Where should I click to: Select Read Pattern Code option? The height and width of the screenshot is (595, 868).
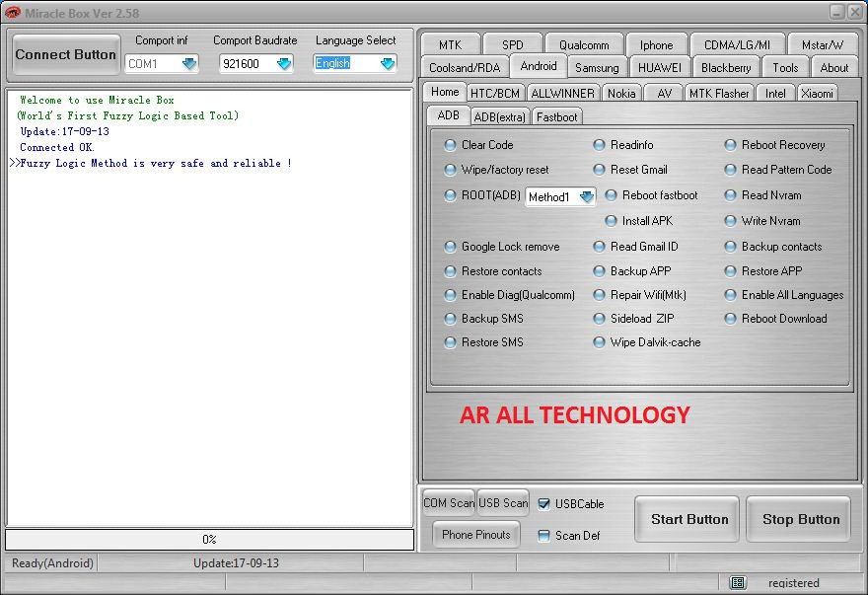coord(730,170)
